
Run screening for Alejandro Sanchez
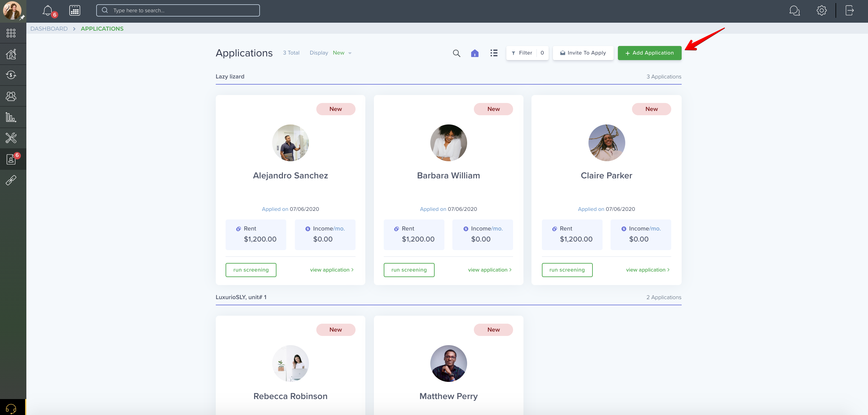click(x=251, y=270)
